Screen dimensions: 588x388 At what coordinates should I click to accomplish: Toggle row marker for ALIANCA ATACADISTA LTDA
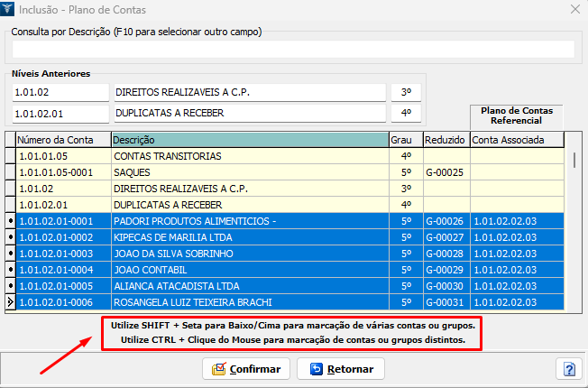(10, 286)
